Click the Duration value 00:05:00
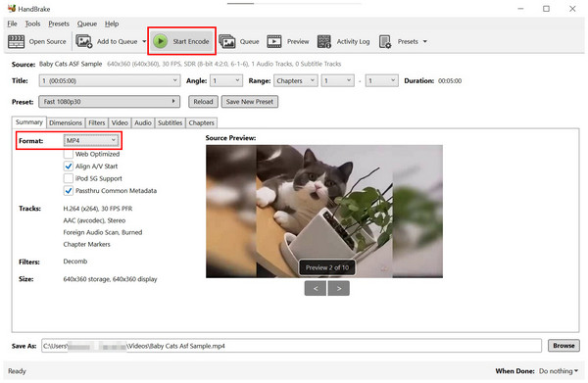The width and height of the screenshot is (588, 383). (450, 81)
